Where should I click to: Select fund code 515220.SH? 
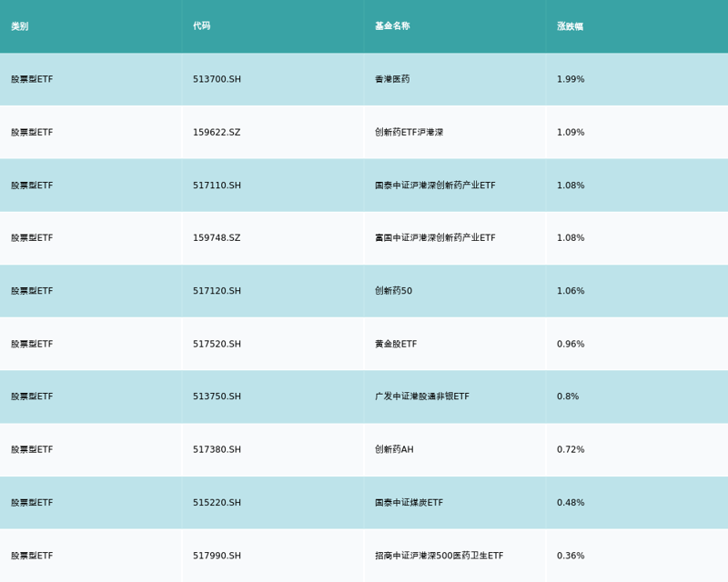(217, 503)
